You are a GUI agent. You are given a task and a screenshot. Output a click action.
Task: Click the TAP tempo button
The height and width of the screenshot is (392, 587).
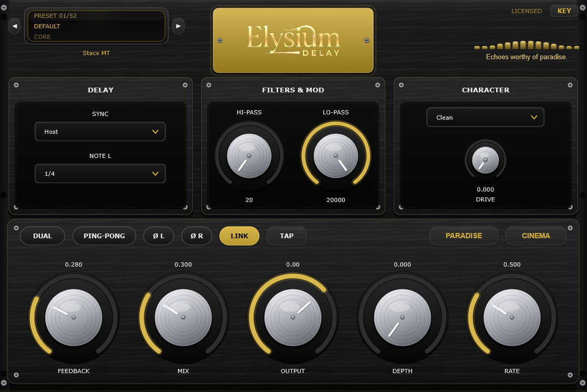pyautogui.click(x=286, y=236)
